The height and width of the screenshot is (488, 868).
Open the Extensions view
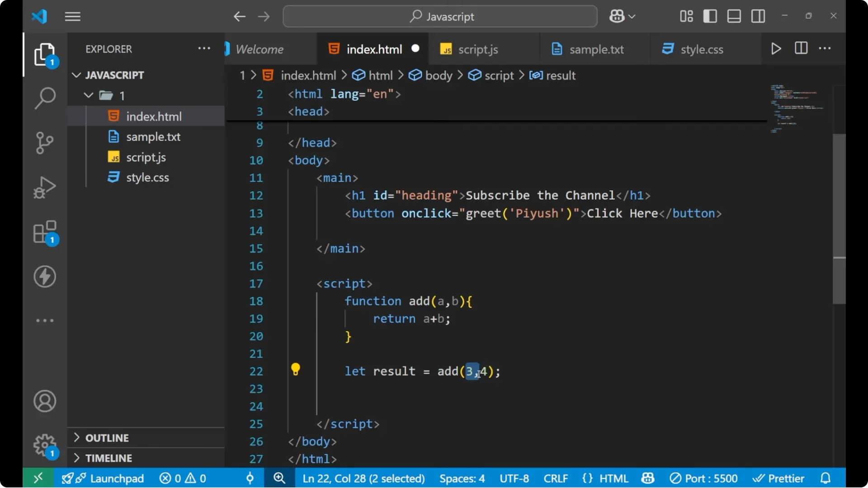point(45,232)
